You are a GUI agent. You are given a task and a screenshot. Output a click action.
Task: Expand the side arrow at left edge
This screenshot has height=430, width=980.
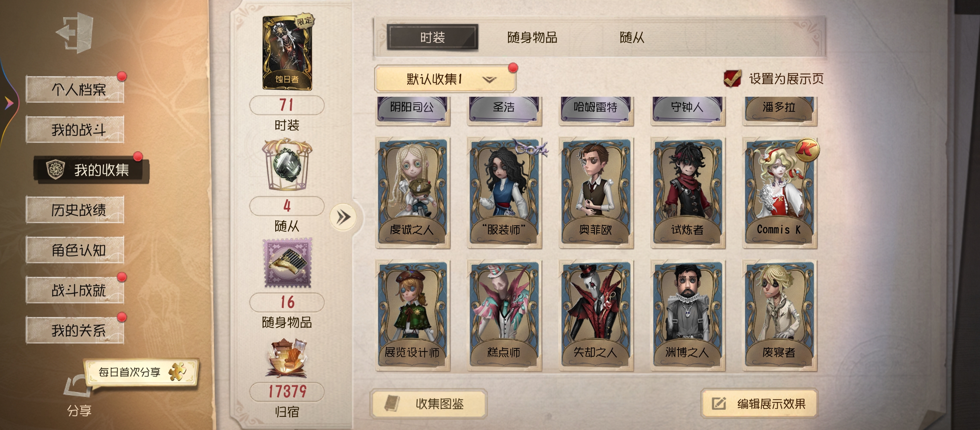coord(9,104)
